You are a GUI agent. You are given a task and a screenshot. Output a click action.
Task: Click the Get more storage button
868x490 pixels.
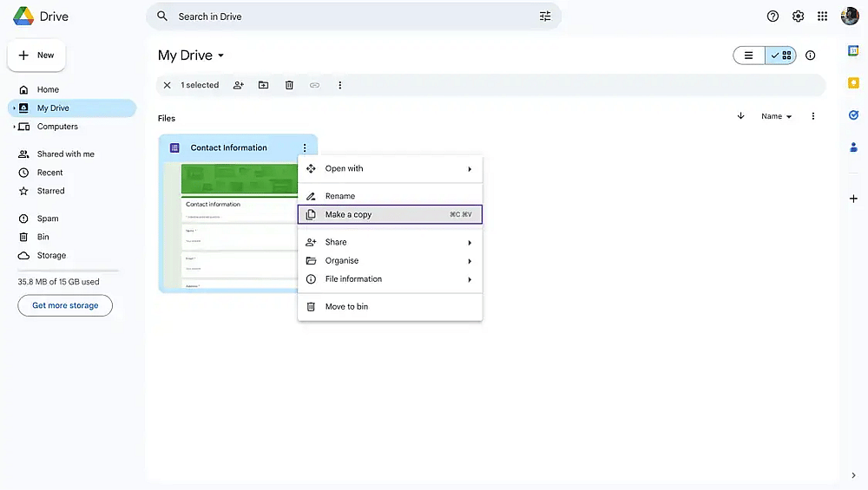click(65, 305)
